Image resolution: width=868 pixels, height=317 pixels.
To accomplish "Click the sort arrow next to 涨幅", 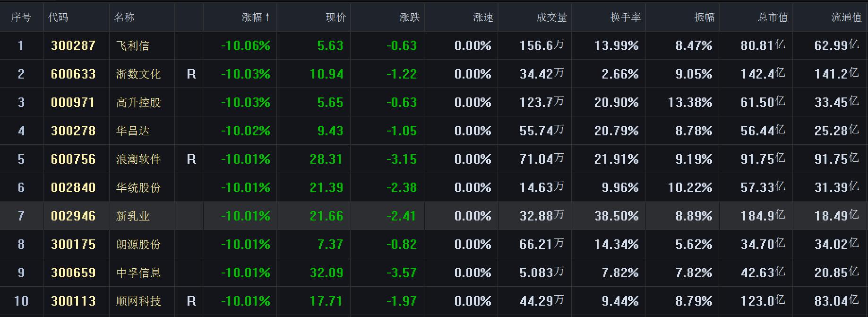I will [267, 18].
